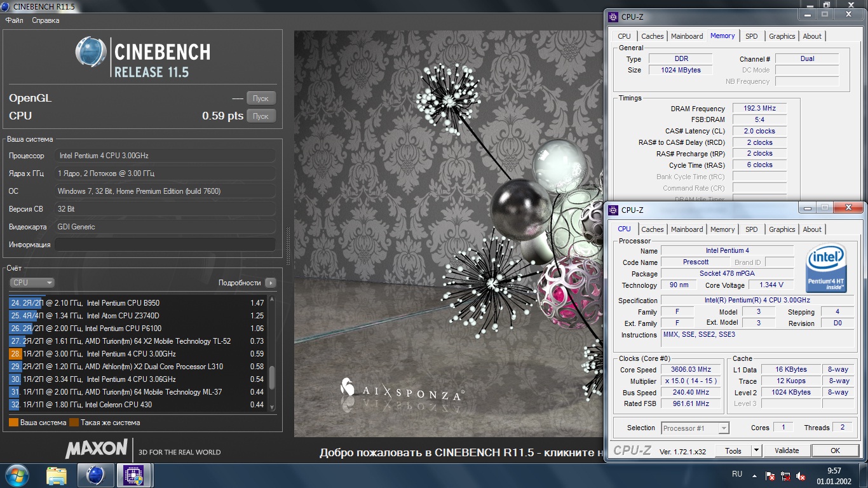Select rank 27 AMD Turion TL-52 row

138,341
